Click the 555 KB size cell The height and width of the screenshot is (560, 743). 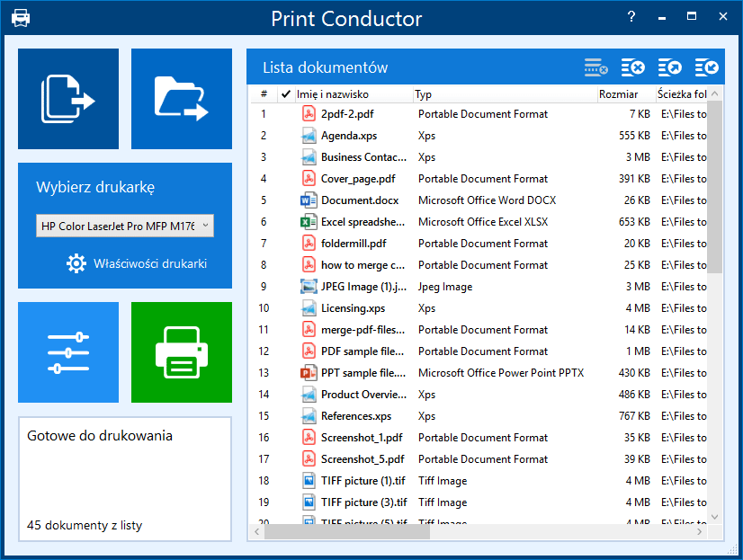pyautogui.click(x=634, y=136)
